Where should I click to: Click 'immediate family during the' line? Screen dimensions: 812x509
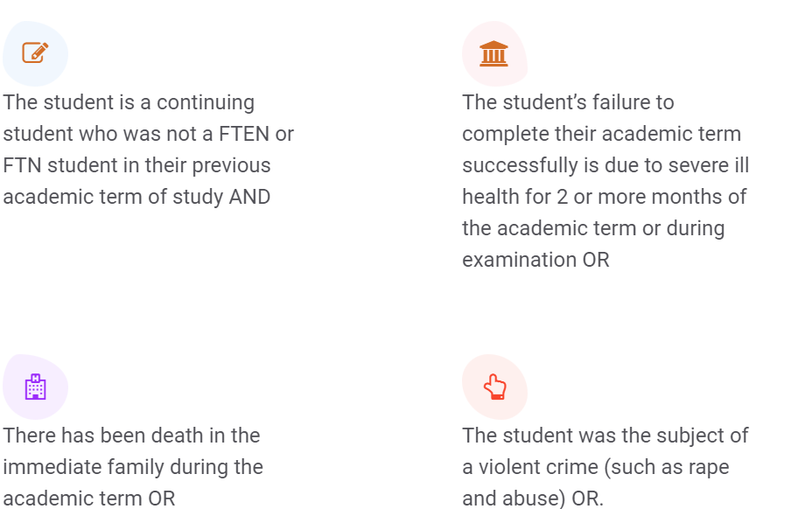[133, 466]
